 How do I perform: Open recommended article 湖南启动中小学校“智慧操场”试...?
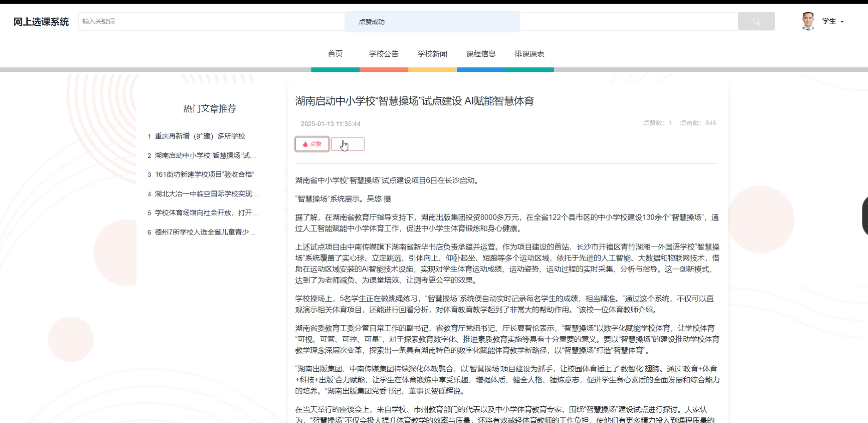click(x=205, y=155)
